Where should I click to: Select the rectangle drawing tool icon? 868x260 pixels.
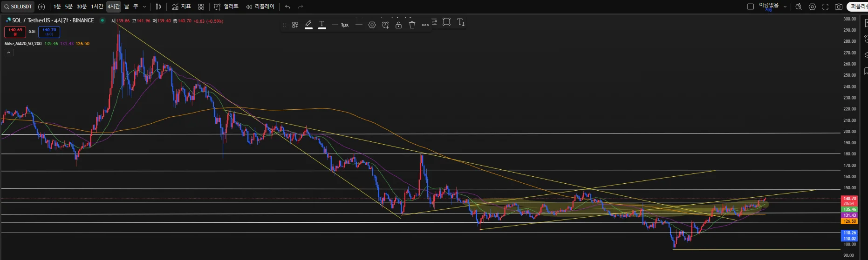click(x=446, y=22)
